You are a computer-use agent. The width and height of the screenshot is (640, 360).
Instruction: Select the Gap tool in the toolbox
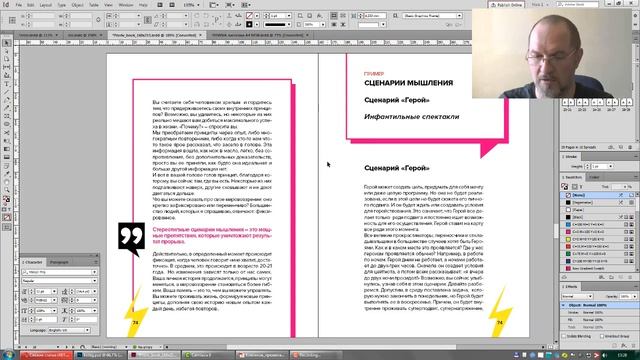7,67
